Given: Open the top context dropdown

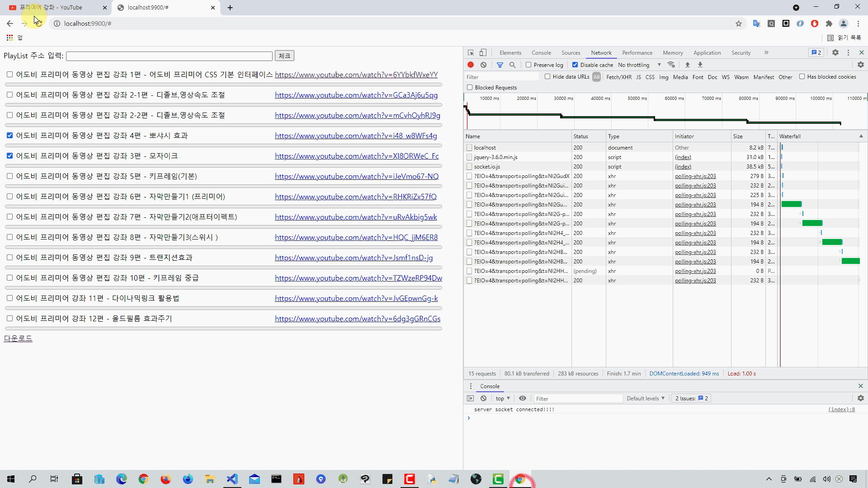Looking at the screenshot, I should (x=502, y=399).
